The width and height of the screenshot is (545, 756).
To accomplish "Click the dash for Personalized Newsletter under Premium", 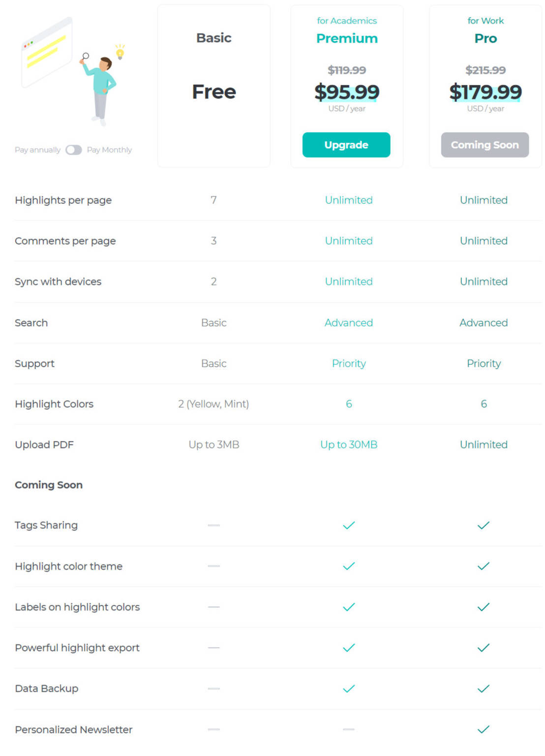I will tap(349, 729).
